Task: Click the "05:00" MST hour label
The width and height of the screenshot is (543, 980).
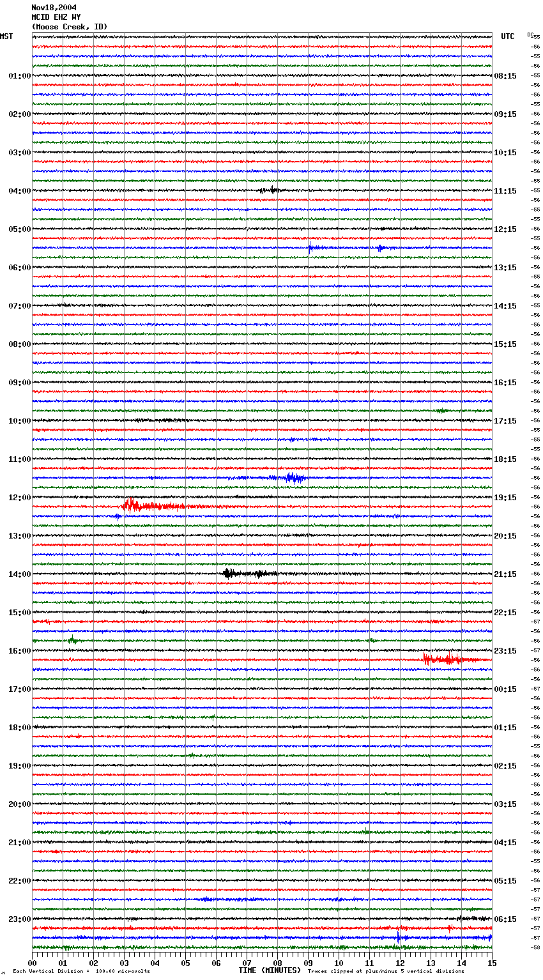Action: (x=20, y=229)
